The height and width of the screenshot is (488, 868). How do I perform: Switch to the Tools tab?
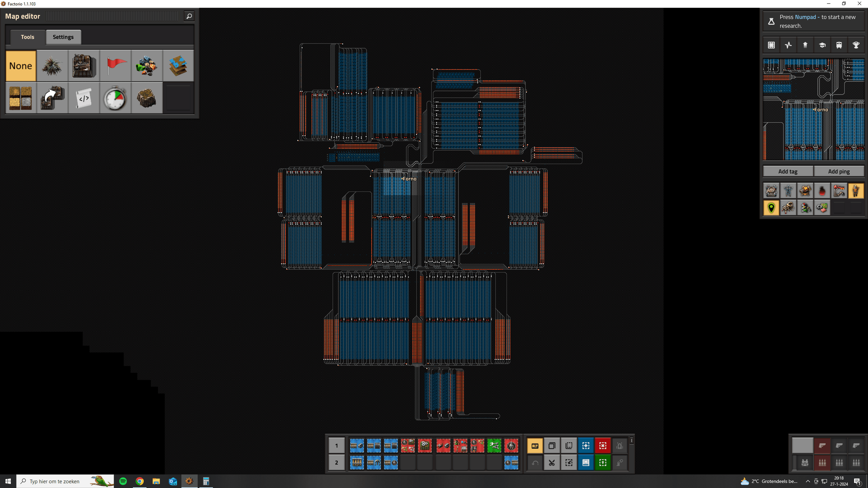pyautogui.click(x=28, y=37)
